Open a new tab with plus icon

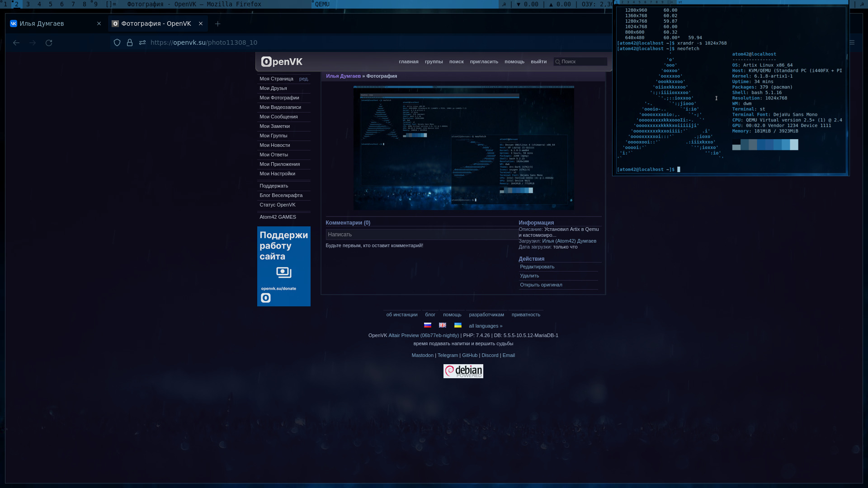(x=217, y=23)
